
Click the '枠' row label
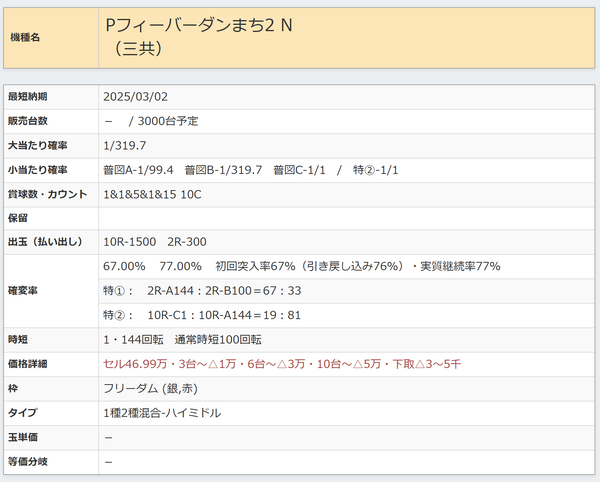coord(13,389)
